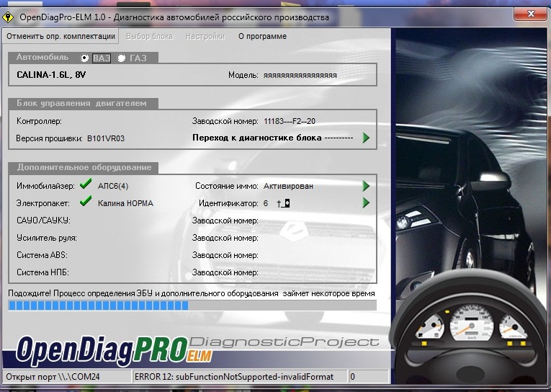Click the CALINA-1.6L, 8V vehicle text
The width and height of the screenshot is (551, 392).
tap(51, 74)
